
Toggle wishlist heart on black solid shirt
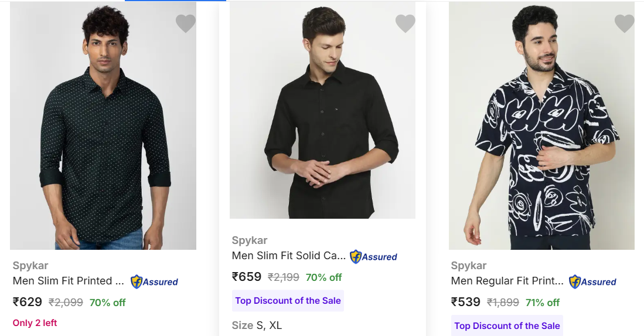[x=405, y=23]
